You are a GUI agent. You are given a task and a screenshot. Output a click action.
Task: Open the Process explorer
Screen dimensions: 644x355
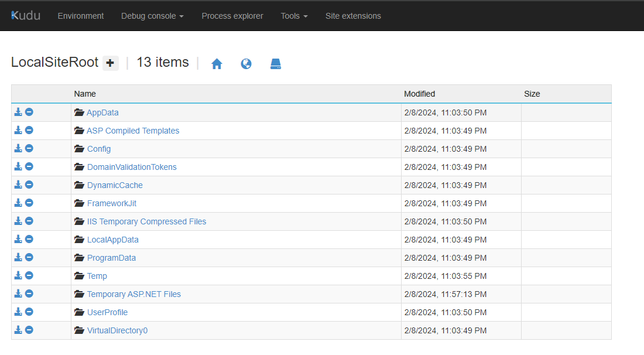click(232, 16)
